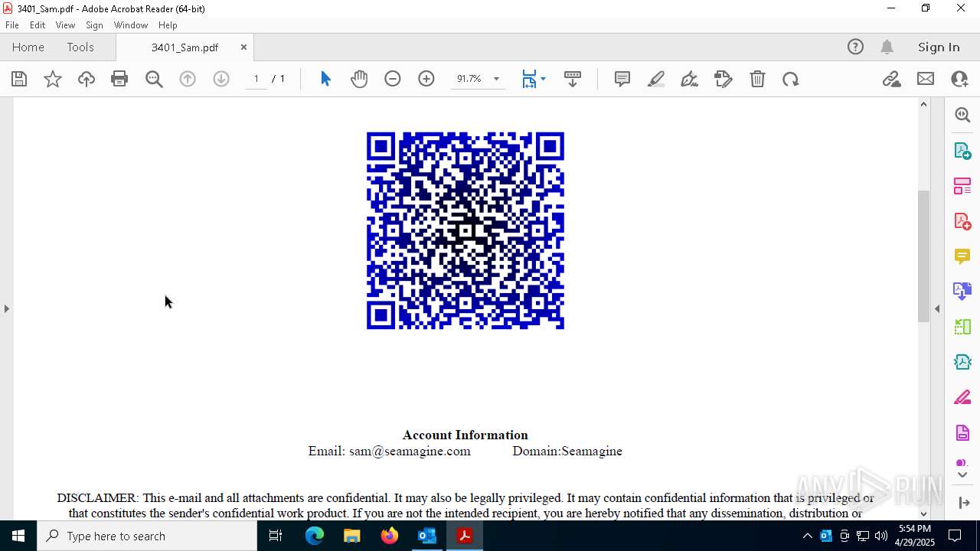The height and width of the screenshot is (551, 980).
Task: Click the scroll up arrow of document
Action: (x=923, y=104)
